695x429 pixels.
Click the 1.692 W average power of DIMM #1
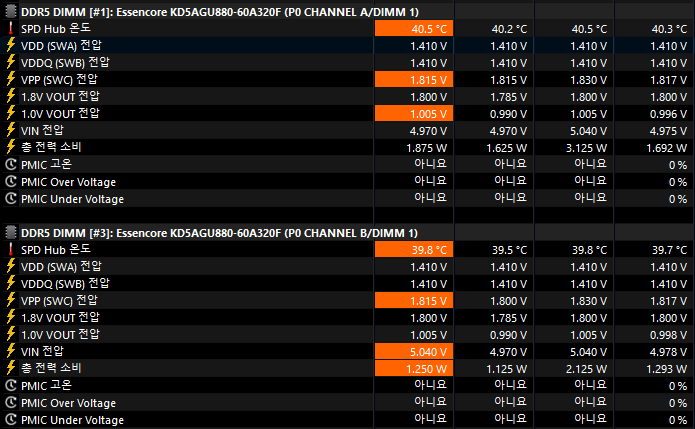click(666, 148)
